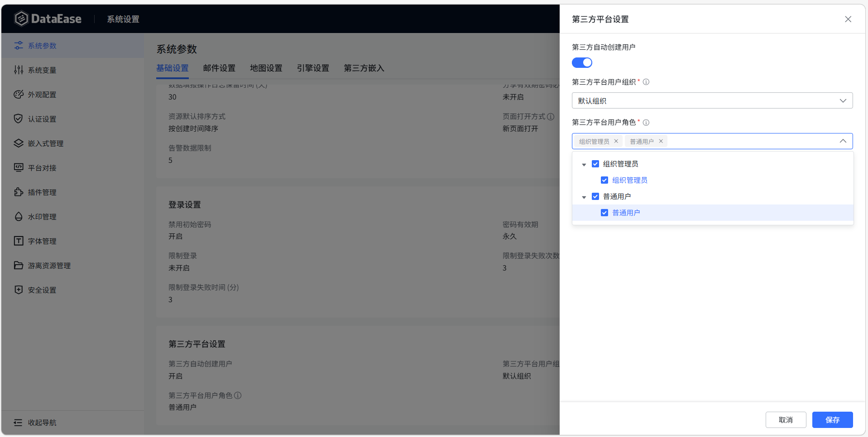Disable 第三方自动创建用户 toggle
Image resolution: width=868 pixels, height=437 pixels.
pos(582,62)
